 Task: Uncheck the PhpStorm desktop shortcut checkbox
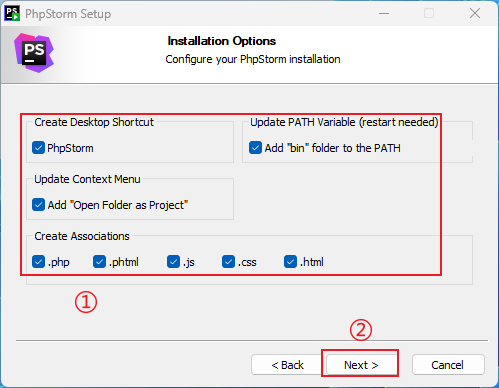(x=38, y=148)
